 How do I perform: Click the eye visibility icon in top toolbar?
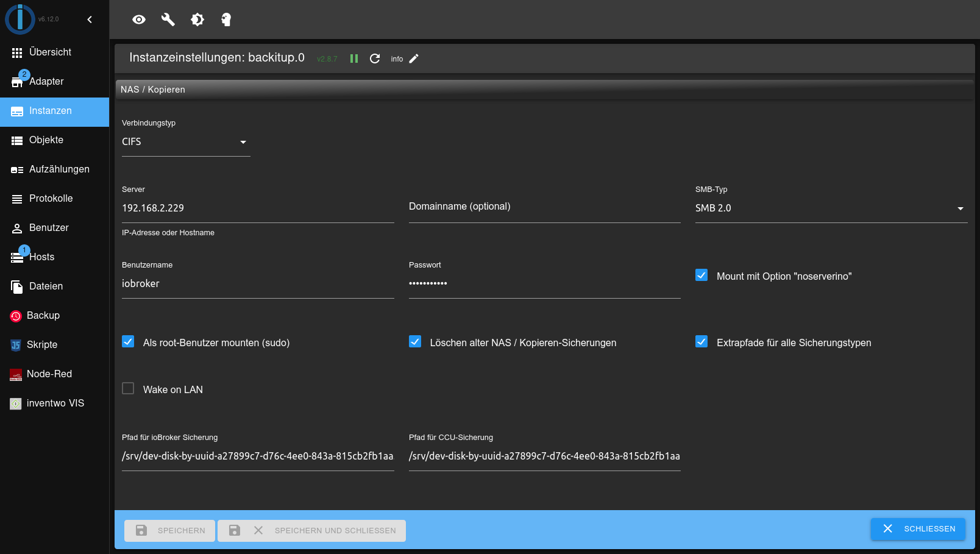pyautogui.click(x=139, y=20)
